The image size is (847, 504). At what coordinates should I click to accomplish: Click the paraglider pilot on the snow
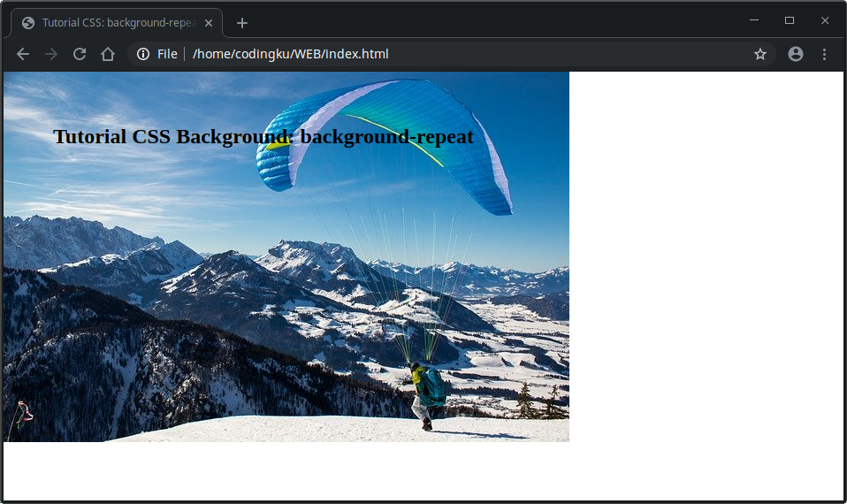coord(426,393)
